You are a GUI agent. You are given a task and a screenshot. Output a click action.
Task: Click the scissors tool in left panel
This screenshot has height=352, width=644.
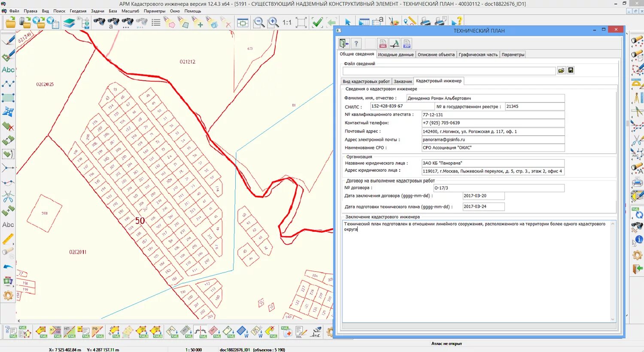coord(8,197)
